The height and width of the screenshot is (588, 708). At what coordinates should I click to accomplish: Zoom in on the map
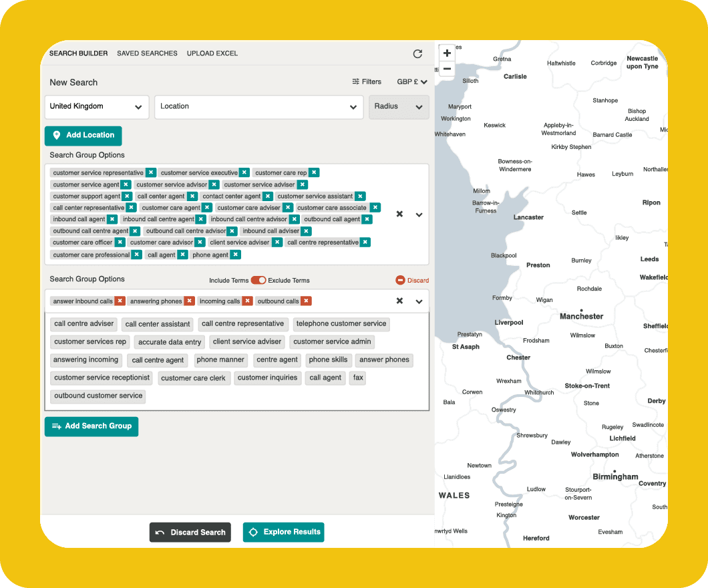[447, 53]
